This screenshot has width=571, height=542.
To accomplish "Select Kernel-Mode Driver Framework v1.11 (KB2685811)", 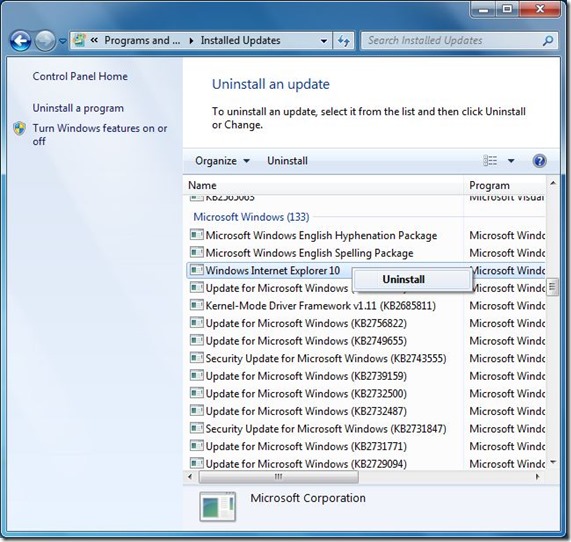I will [320, 306].
